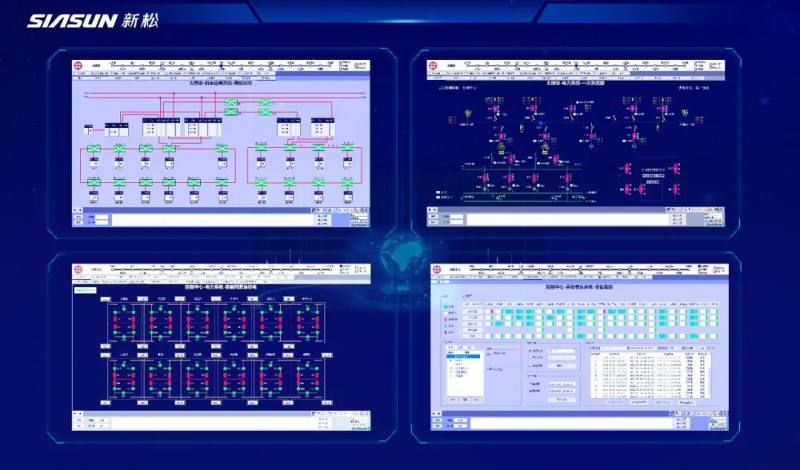The width and height of the screenshot is (800, 470).
Task: Click the red metro logo in the network topology window
Action: [x=78, y=65]
